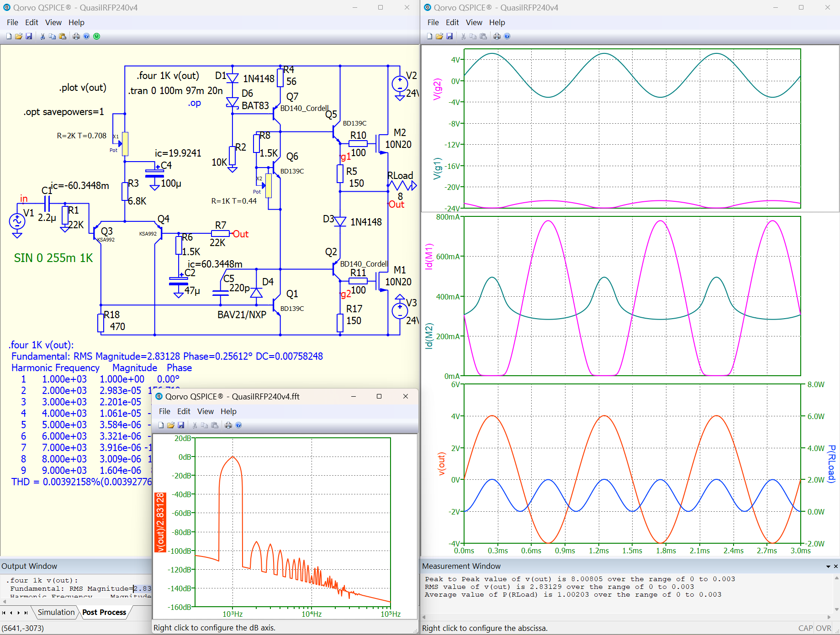Click Cut scissors icon in schematic window
This screenshot has width=840, height=635.
42,37
